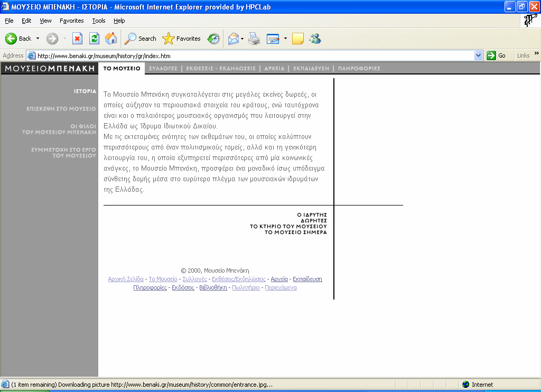Open the Messenger people icon
Image resolution: width=541 pixels, height=392 pixels.
(x=315, y=39)
